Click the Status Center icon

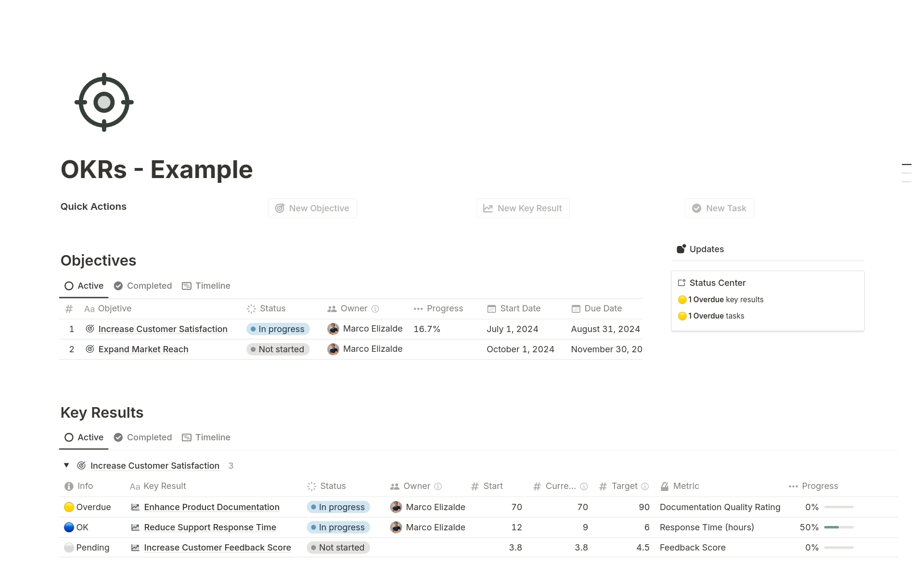point(681,283)
